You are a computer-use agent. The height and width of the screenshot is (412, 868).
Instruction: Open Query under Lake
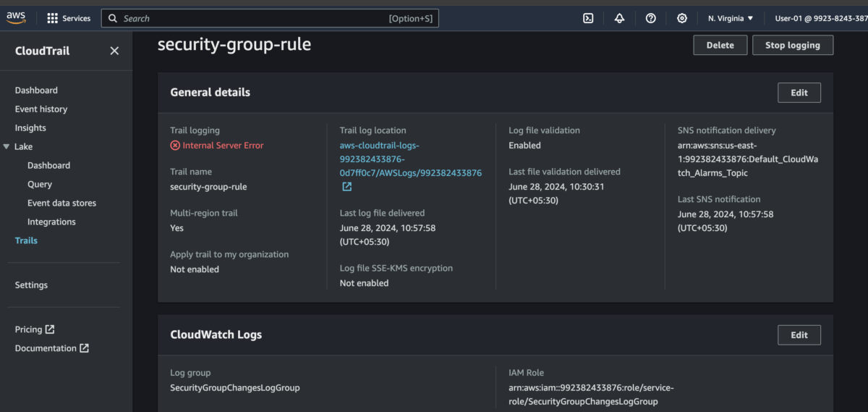(40, 185)
